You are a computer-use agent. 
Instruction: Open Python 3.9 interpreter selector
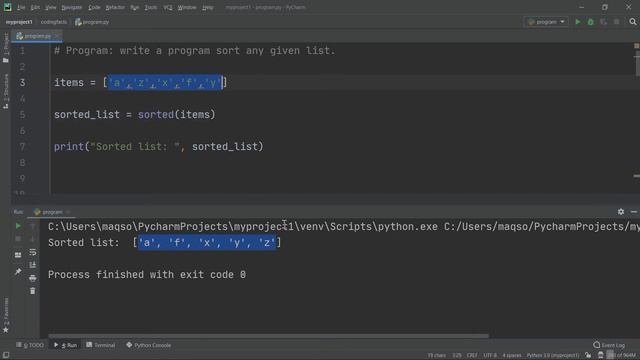(553, 356)
